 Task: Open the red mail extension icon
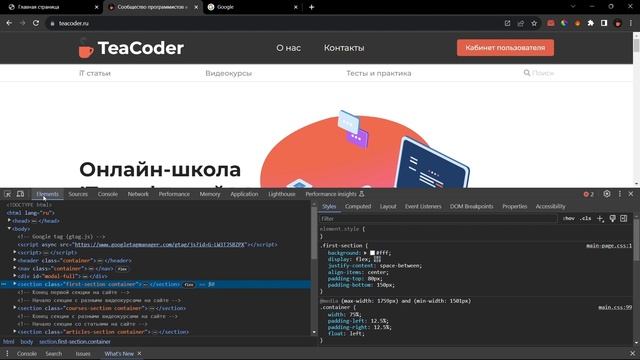551,23
